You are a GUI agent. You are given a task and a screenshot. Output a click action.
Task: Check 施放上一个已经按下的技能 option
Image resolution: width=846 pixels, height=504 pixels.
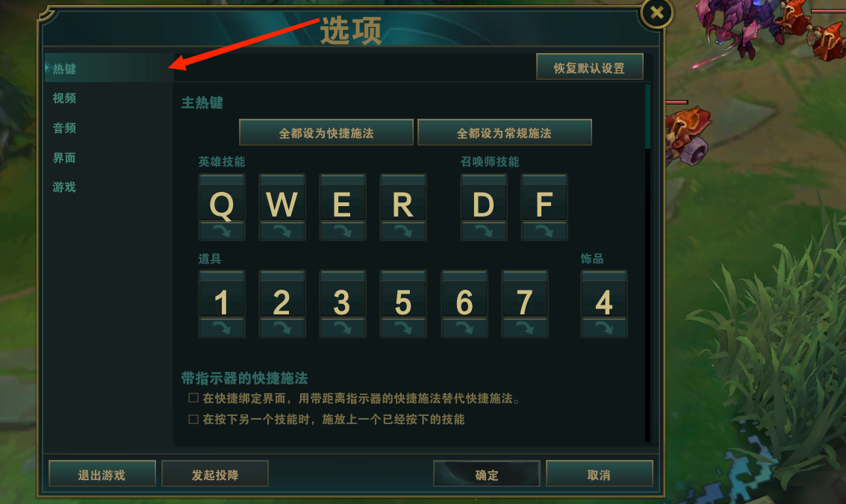[x=193, y=419]
